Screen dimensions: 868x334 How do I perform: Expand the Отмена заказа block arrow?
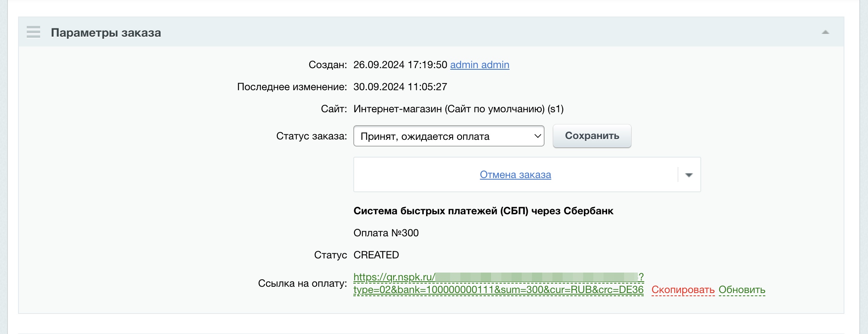click(689, 175)
